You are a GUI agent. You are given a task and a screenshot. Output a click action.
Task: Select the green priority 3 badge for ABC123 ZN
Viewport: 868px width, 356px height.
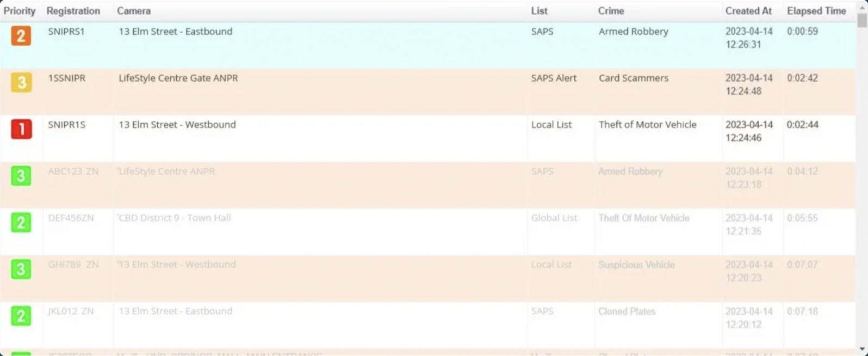click(21, 176)
